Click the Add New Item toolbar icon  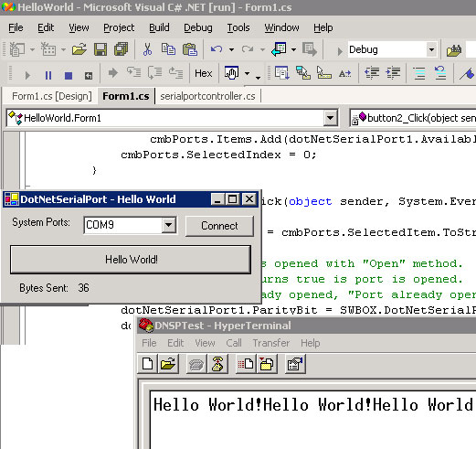pyautogui.click(x=48, y=49)
